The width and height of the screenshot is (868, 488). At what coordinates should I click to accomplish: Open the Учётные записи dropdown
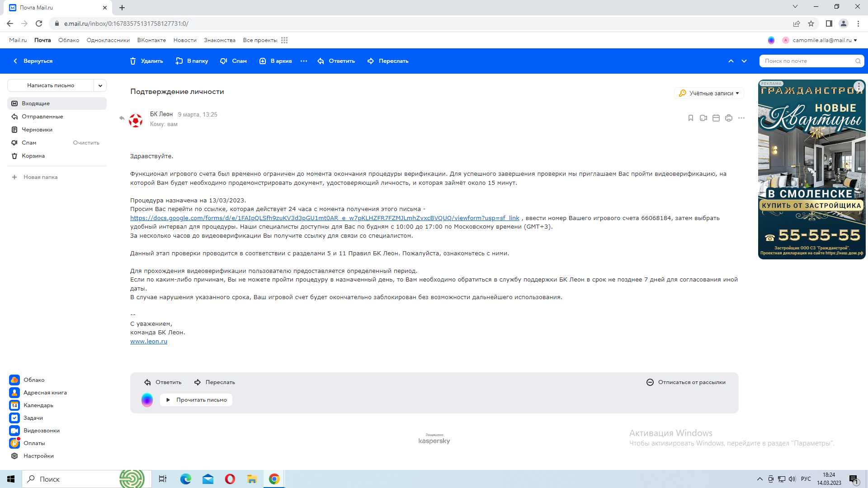[x=709, y=93]
